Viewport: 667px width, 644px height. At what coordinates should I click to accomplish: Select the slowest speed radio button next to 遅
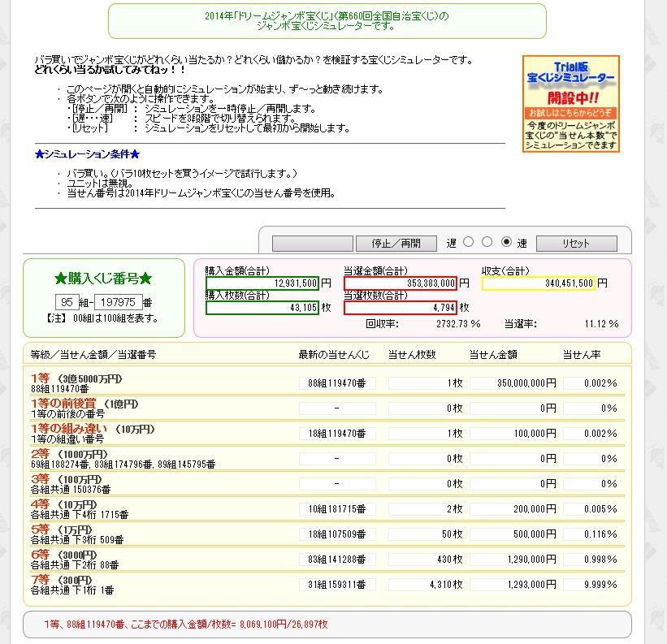point(468,242)
